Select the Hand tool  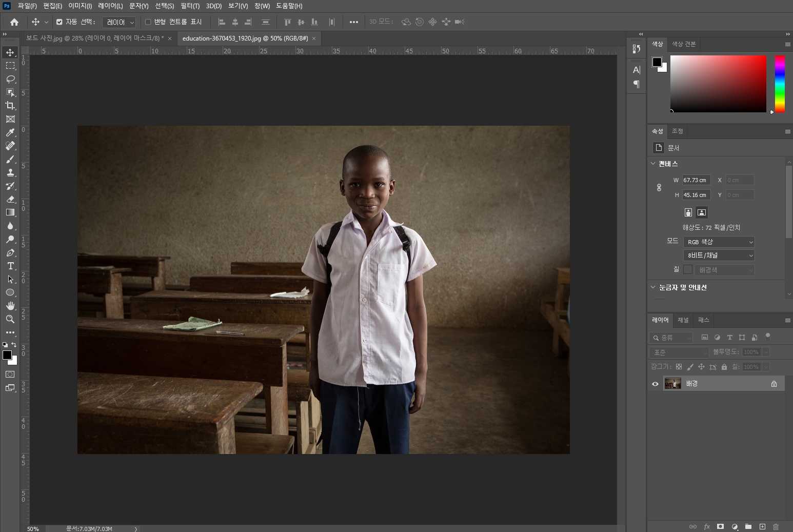point(10,306)
